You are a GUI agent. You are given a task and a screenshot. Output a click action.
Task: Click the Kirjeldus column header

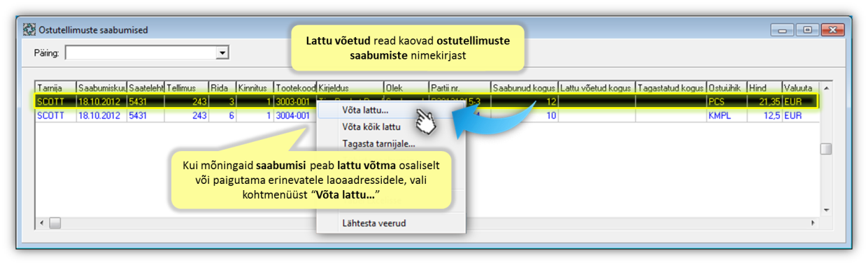350,88
